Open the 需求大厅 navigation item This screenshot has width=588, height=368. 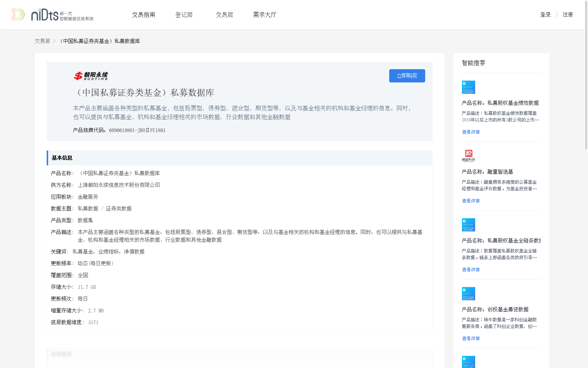pyautogui.click(x=265, y=15)
